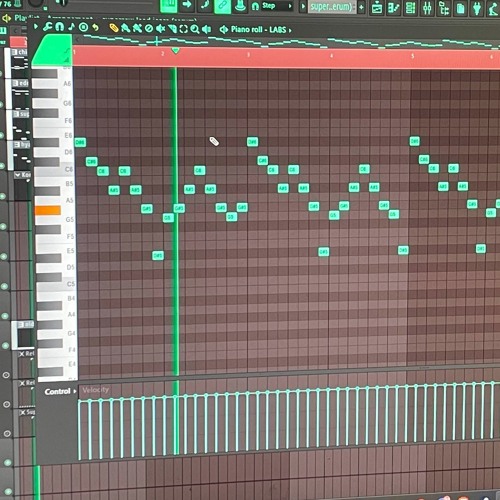The width and height of the screenshot is (500, 500).
Task: Add a new pattern with plus button
Action: coord(361,7)
